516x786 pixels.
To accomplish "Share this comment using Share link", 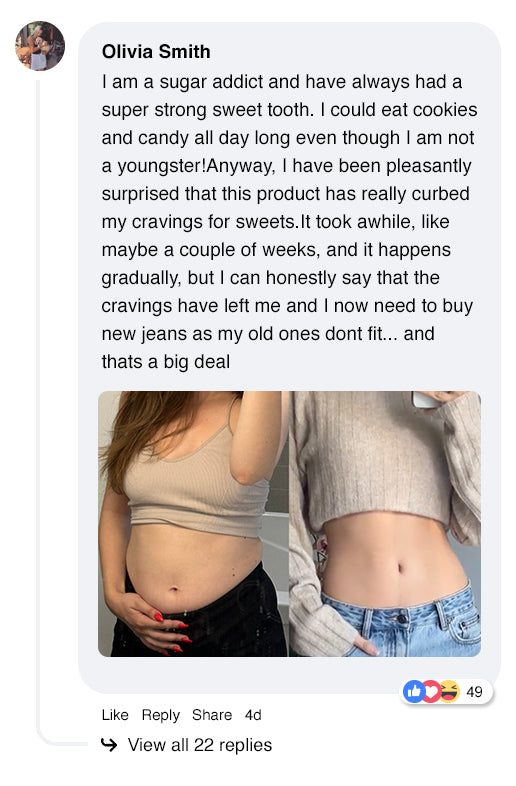I will pos(212,715).
